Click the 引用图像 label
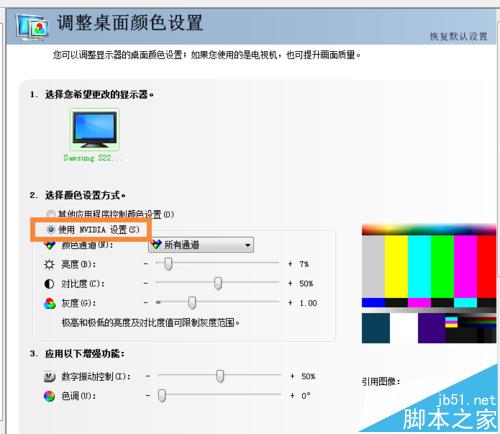Viewport: 500px width, 434px height. [381, 381]
